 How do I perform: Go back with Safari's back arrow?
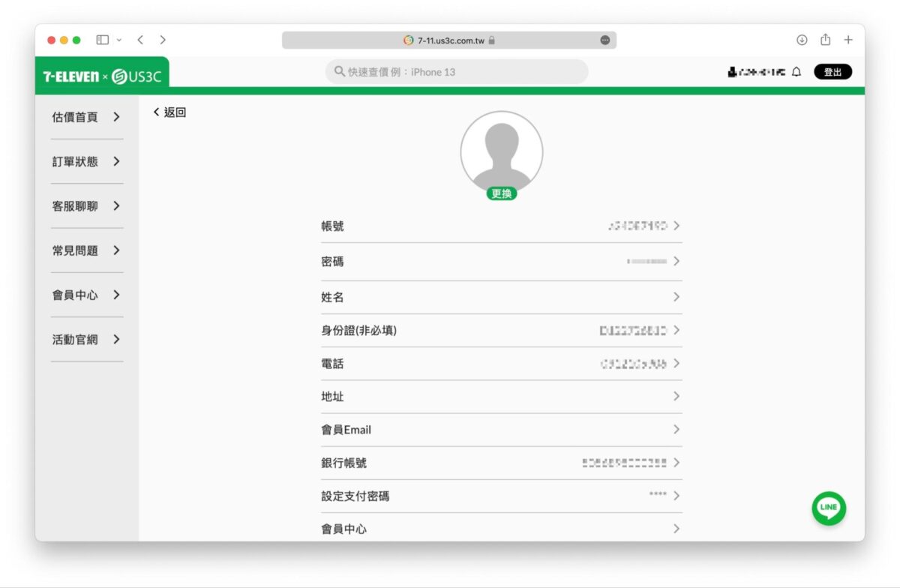coord(140,40)
